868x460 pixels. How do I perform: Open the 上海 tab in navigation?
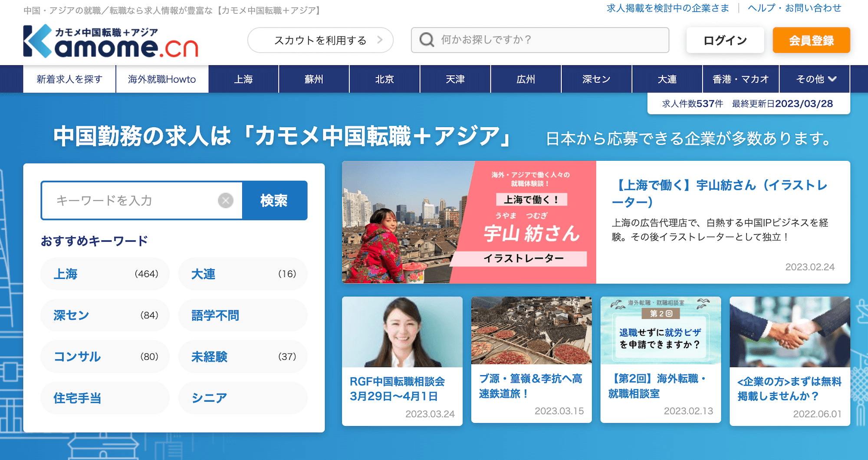coord(243,79)
